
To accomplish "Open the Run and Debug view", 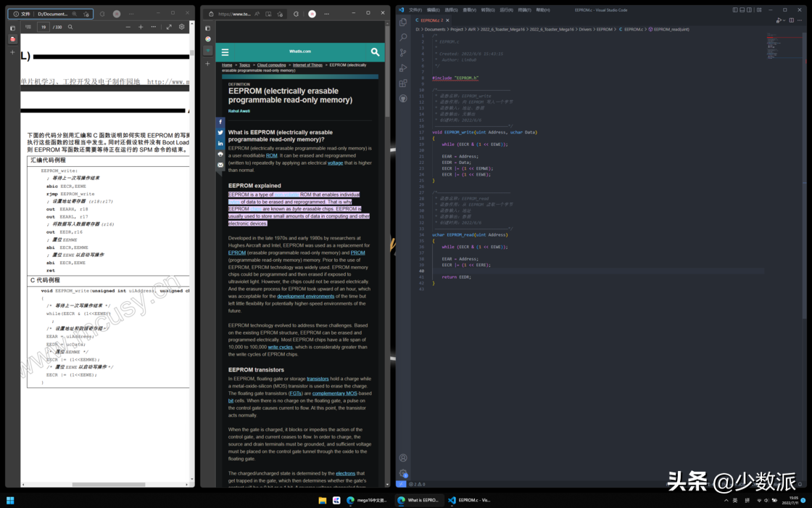I will pyautogui.click(x=403, y=68).
